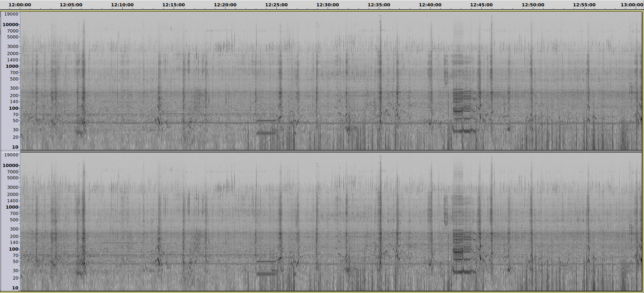The height and width of the screenshot is (293, 644).
Task: Set the cursor at the 12:55:00 ruler mark
Action: coord(584,5)
